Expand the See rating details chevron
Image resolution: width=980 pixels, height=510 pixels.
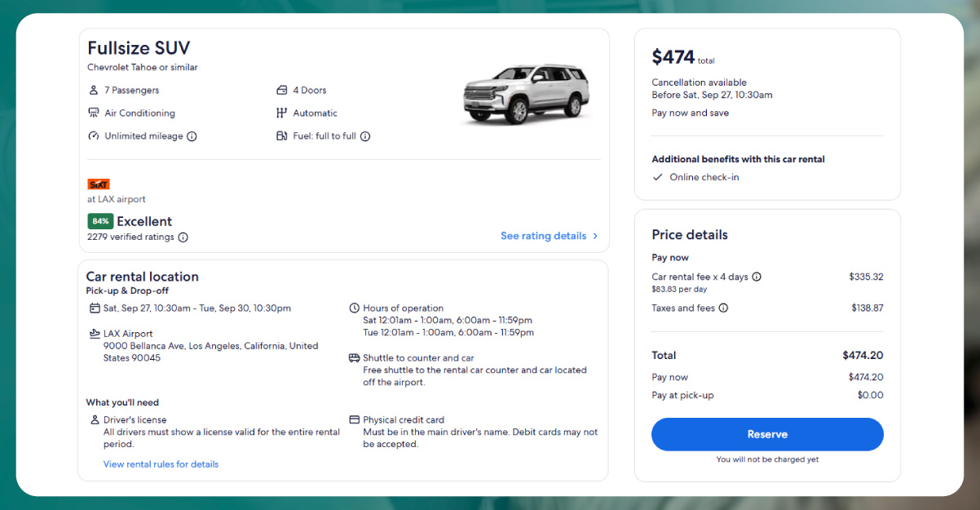[x=595, y=236]
